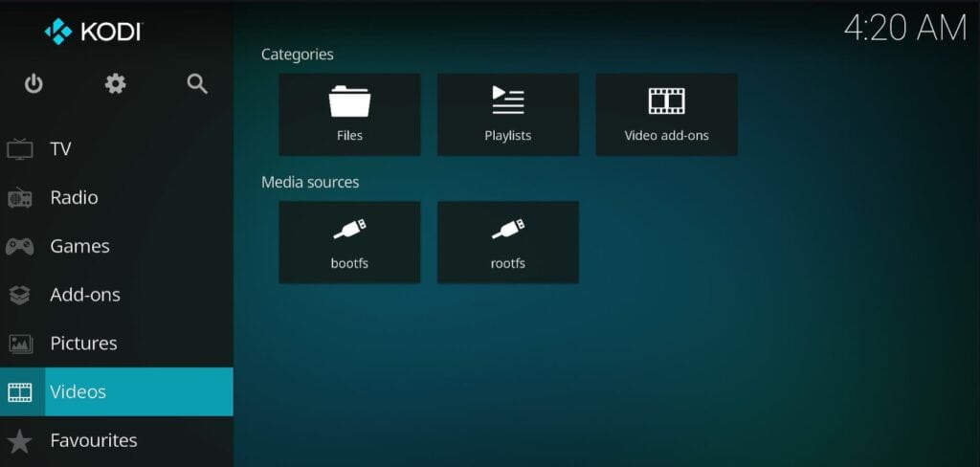Click the Pictures image icon
This screenshot has width=980, height=467.
pyautogui.click(x=20, y=344)
